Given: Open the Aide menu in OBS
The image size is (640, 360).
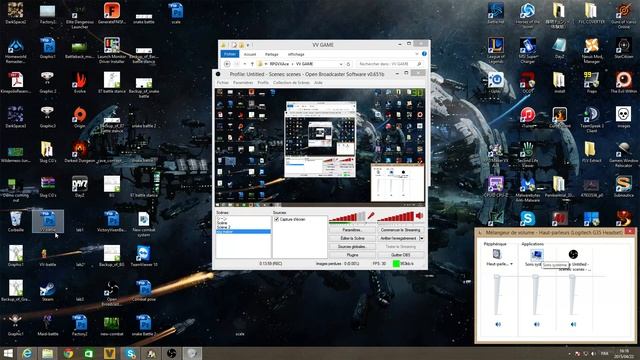Looking at the screenshot, I should 318,83.
